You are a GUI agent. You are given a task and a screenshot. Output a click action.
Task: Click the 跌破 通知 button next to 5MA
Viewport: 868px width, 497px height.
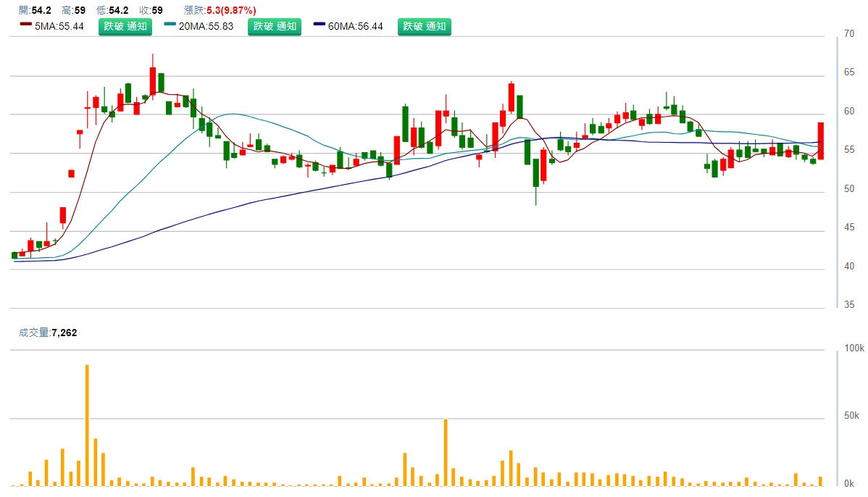(125, 27)
